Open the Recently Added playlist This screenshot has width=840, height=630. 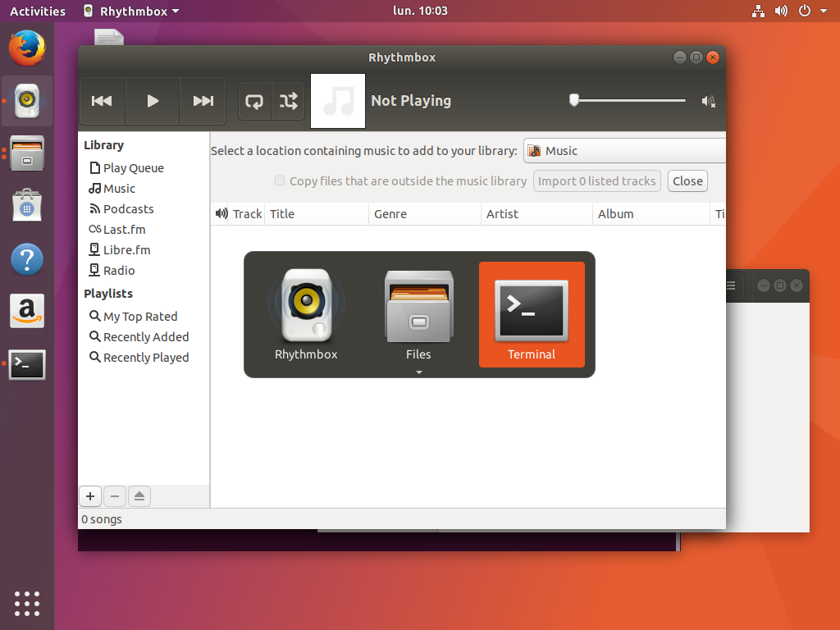coord(139,337)
